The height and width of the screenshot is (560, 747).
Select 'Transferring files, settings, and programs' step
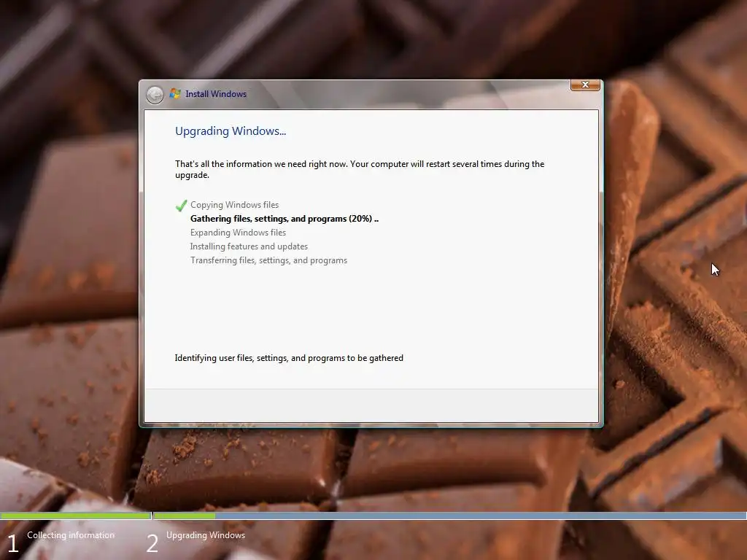click(268, 260)
